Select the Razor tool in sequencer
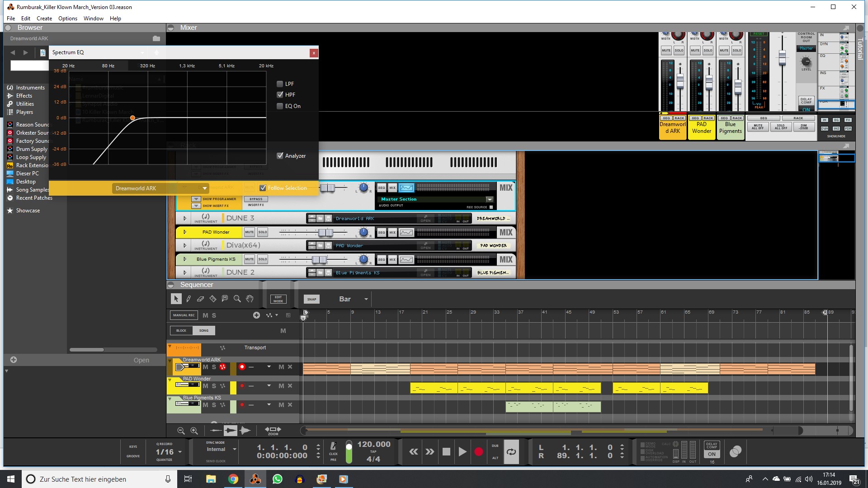Screen dimensions: 868x488 [213, 299]
